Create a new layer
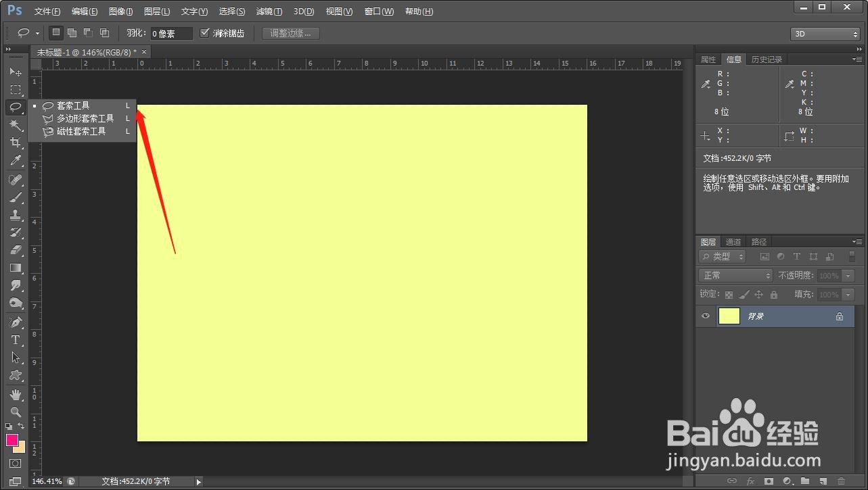This screenshot has height=490, width=868. 823,481
